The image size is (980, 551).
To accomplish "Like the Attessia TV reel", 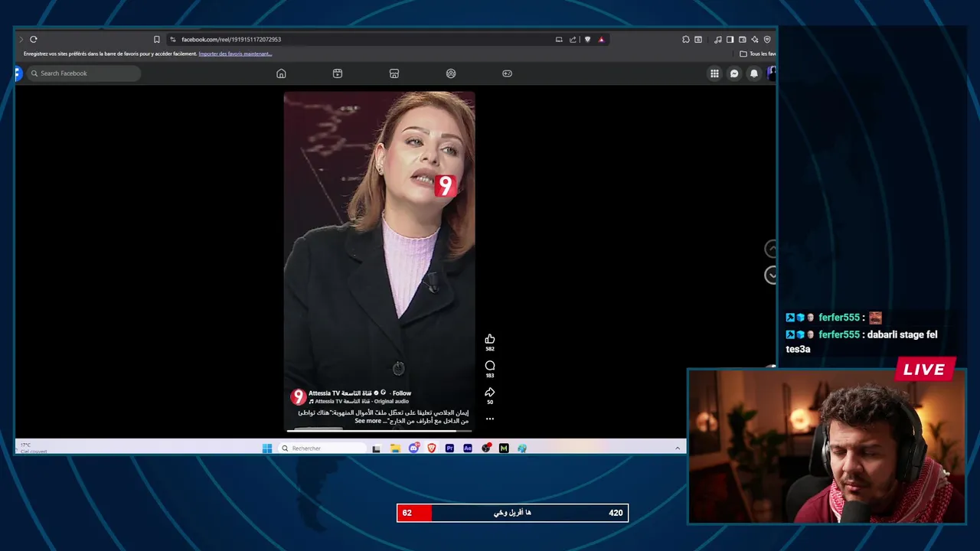I will click(490, 339).
